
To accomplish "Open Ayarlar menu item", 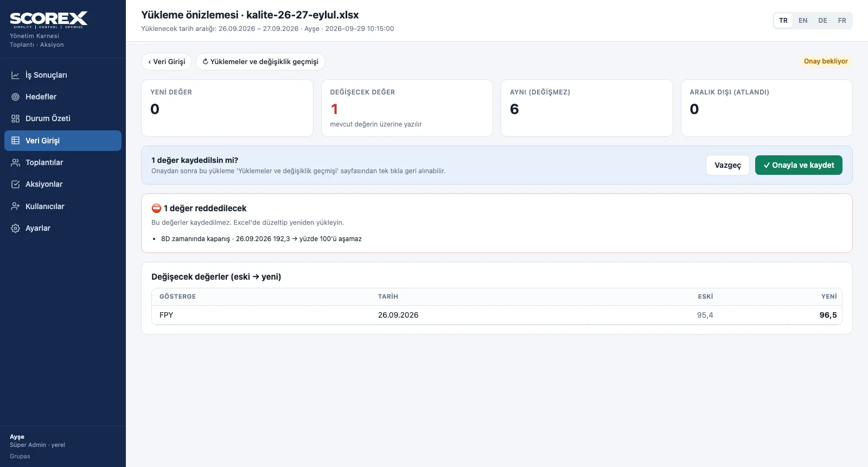I will [63, 228].
